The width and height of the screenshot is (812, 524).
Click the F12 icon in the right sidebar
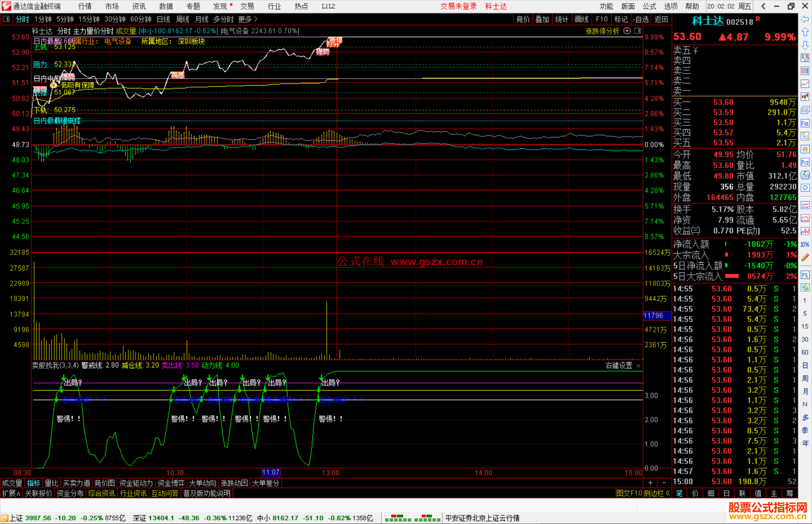(x=805, y=162)
